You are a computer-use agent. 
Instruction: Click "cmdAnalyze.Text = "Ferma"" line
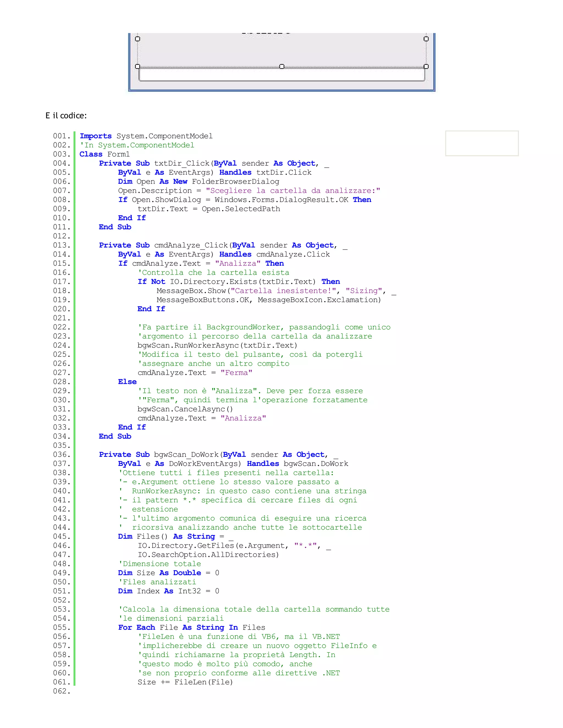195,373
